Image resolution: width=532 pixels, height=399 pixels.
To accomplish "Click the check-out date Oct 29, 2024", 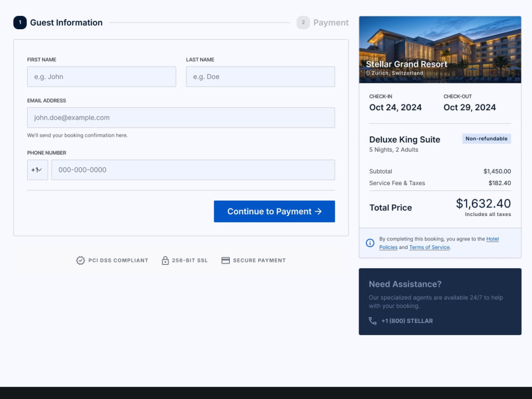I will click(470, 107).
